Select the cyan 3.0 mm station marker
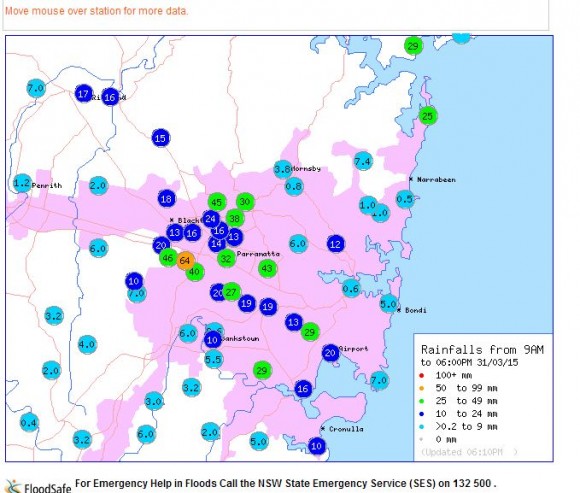This screenshot has width=580, height=493. pyautogui.click(x=154, y=401)
